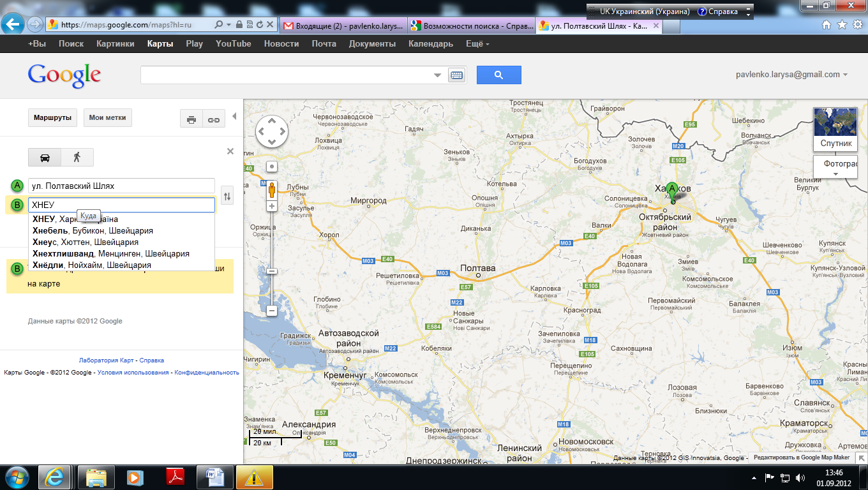Click the map zoom slider track

click(271, 258)
